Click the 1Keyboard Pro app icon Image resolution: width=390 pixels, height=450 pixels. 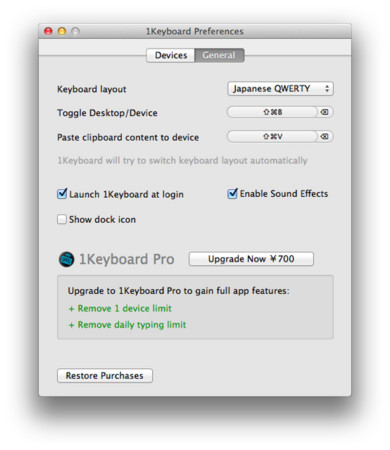point(66,259)
